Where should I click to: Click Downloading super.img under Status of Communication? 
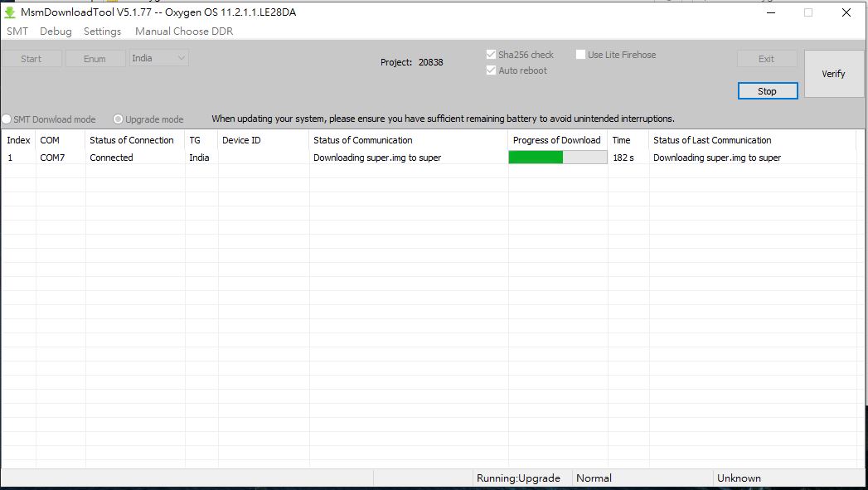click(x=409, y=158)
